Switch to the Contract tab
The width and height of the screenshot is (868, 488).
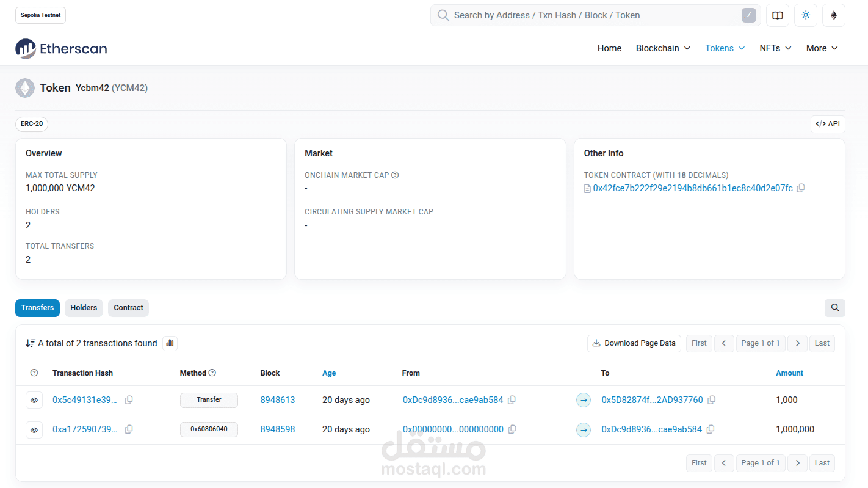pos(128,308)
